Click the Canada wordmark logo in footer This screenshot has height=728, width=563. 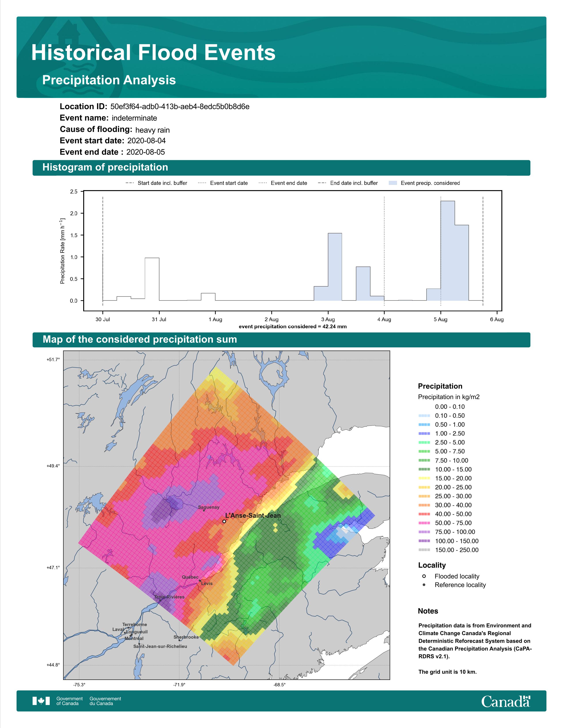[506, 701]
